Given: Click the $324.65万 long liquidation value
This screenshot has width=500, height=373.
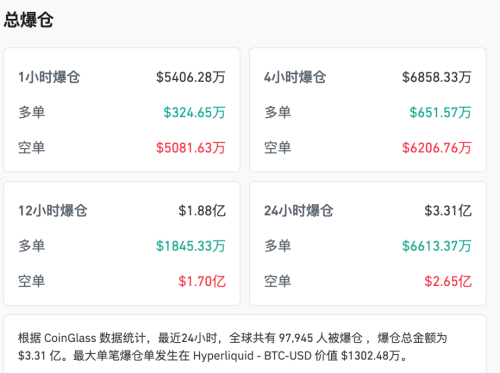Looking at the screenshot, I should tap(194, 112).
